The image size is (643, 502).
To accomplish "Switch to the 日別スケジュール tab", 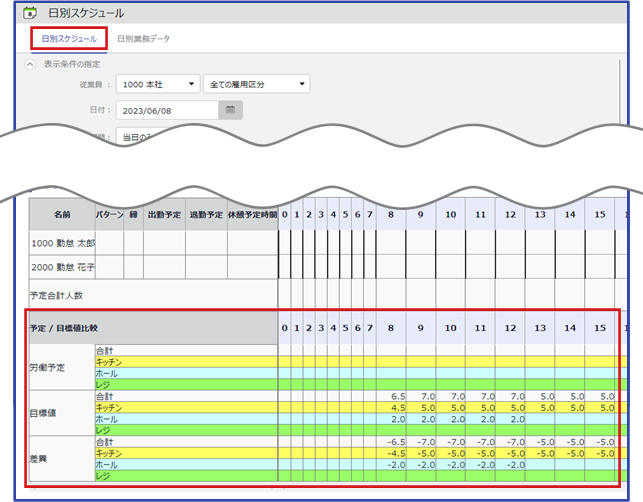I will (69, 39).
